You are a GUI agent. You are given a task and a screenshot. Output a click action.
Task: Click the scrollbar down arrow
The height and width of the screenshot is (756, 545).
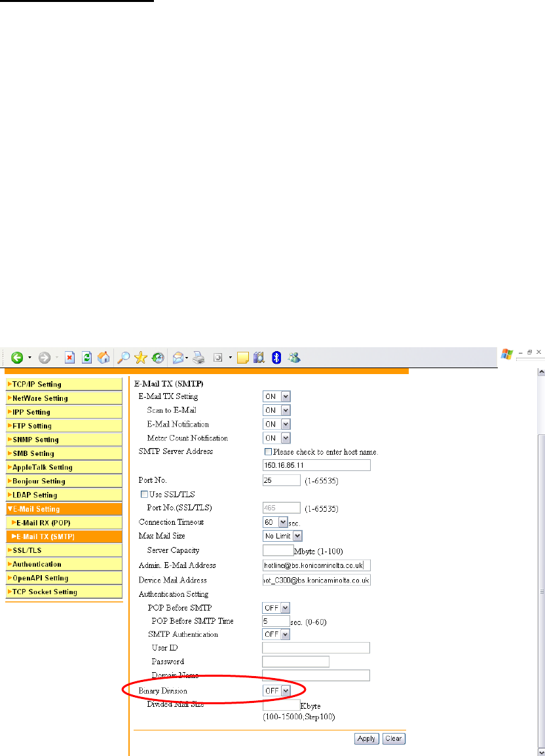[x=541, y=752]
